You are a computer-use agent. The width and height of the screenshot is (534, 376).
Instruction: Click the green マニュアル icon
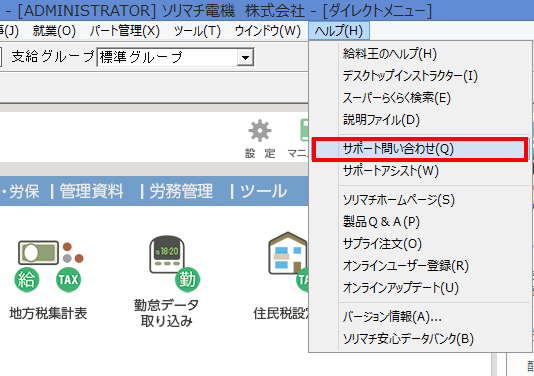pyautogui.click(x=304, y=130)
